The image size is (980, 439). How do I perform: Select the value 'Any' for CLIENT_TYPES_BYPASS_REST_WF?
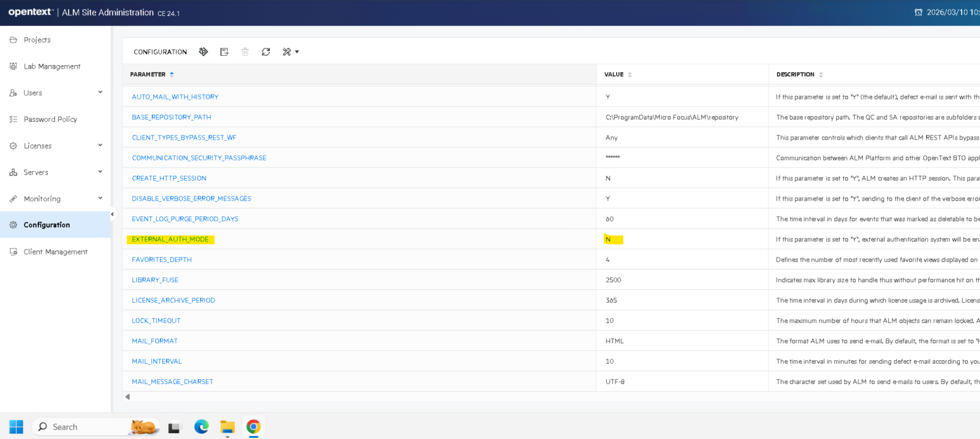point(611,138)
